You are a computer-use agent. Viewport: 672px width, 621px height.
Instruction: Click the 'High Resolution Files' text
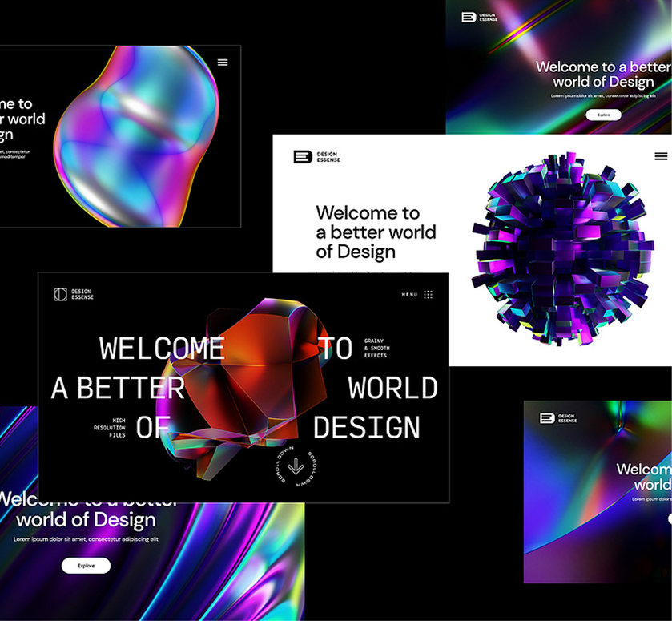111,428
